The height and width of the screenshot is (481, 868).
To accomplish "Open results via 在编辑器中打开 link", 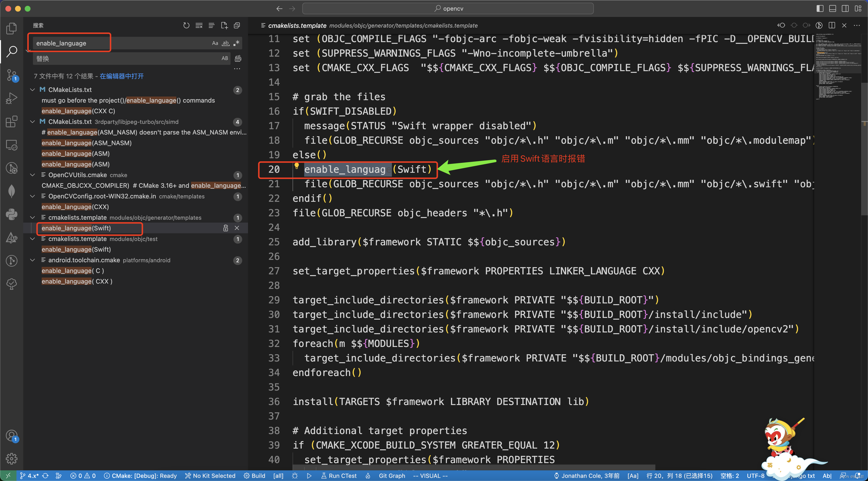I will (122, 76).
